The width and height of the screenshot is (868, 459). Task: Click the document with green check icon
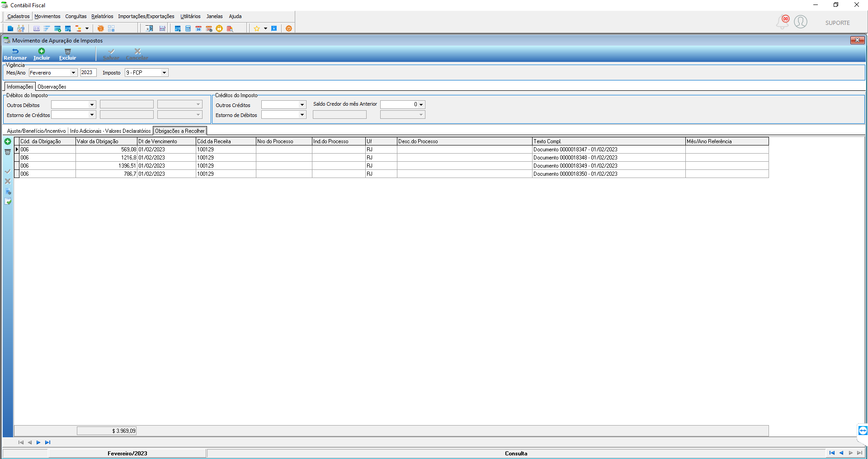click(x=8, y=201)
